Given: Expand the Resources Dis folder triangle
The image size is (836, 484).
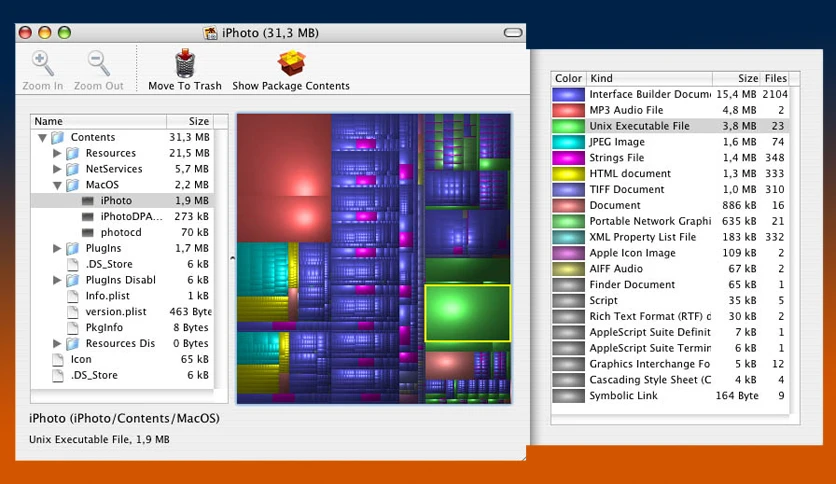Looking at the screenshot, I should click(57, 343).
